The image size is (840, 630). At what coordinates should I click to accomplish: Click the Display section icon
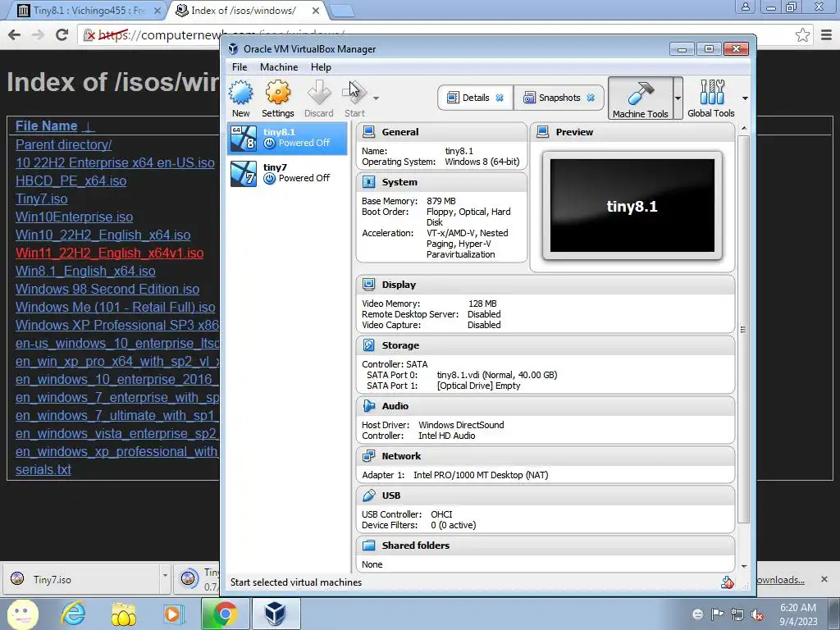[x=368, y=285]
